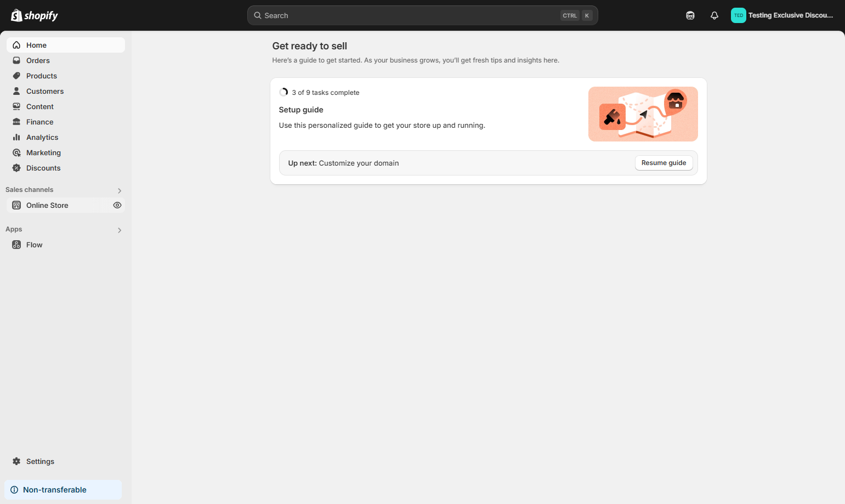Open the notifications bell
845x504 pixels.
tap(714, 15)
